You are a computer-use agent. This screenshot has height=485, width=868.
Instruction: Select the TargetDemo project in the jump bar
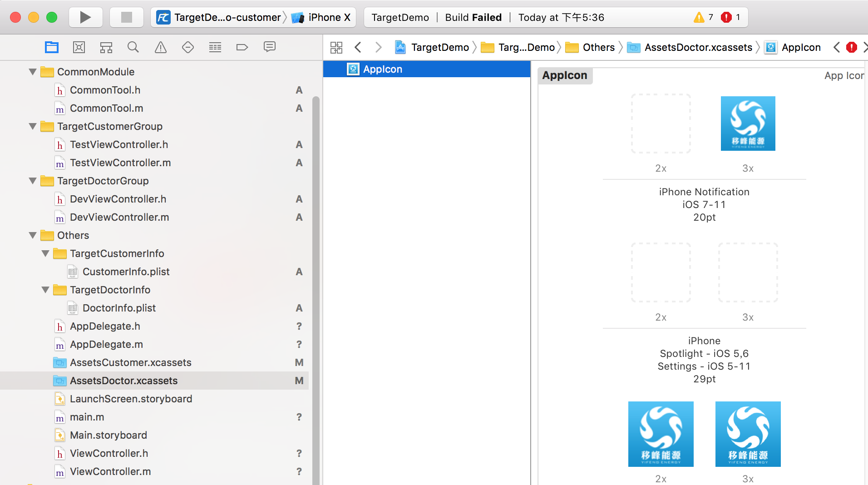pos(432,47)
